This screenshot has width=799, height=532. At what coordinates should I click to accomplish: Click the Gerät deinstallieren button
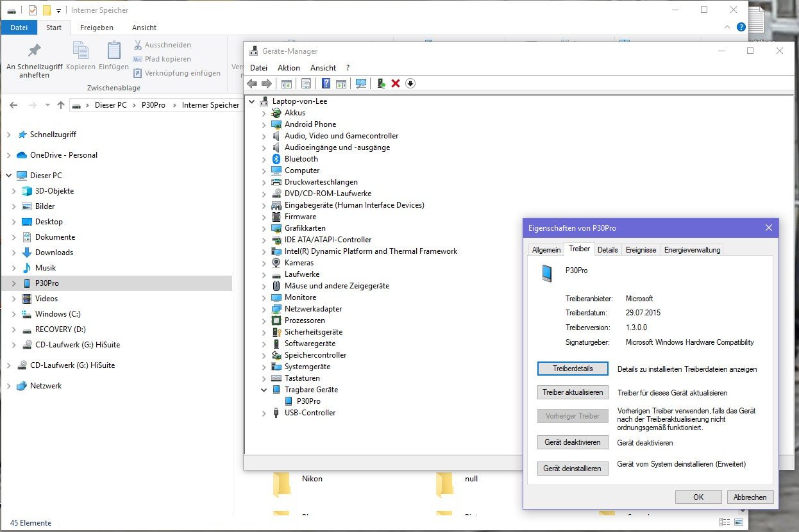(x=573, y=469)
